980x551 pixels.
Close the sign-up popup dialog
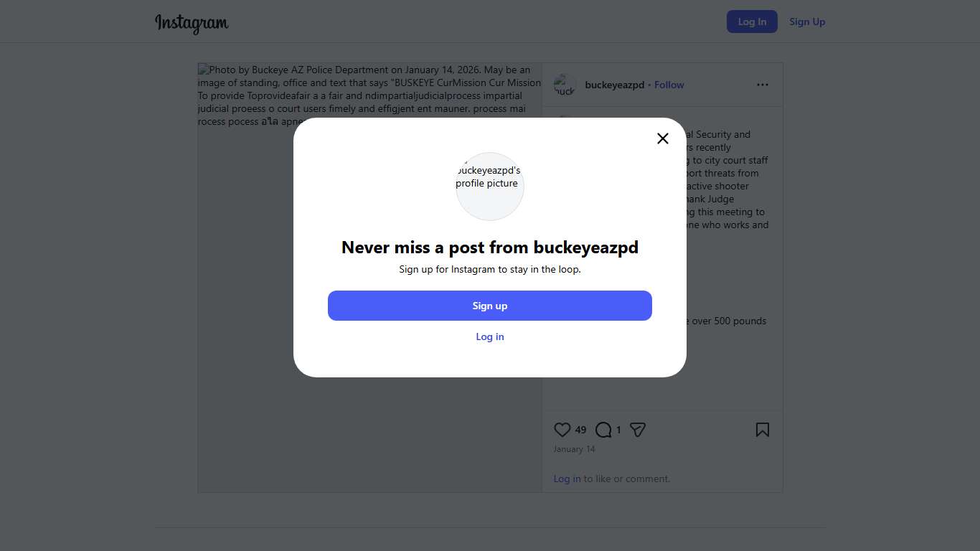(x=663, y=138)
